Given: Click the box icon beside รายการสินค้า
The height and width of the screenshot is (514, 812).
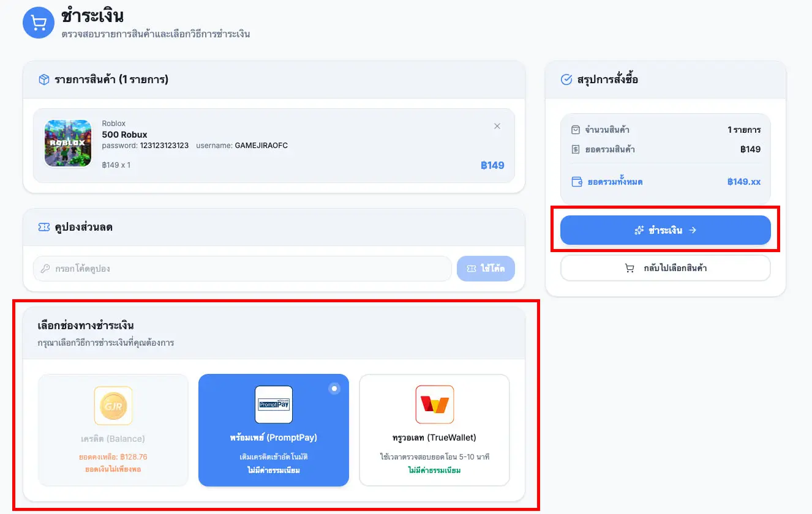Looking at the screenshot, I should [x=43, y=80].
